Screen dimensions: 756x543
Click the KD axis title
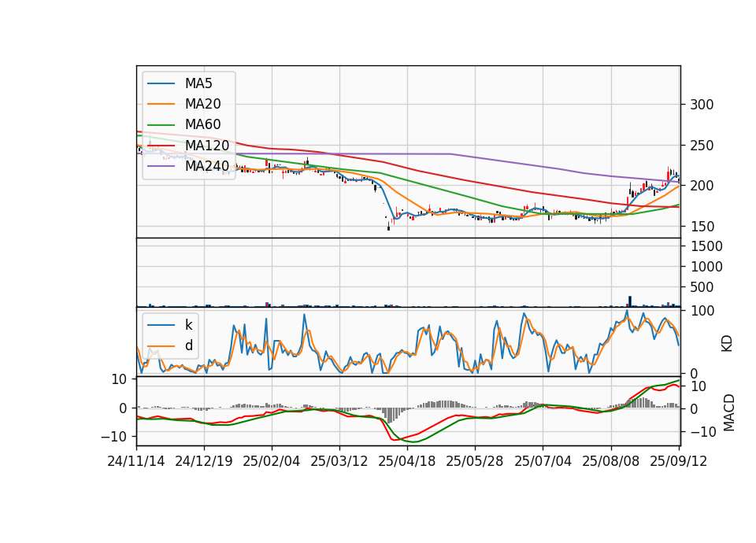[x=727, y=344]
